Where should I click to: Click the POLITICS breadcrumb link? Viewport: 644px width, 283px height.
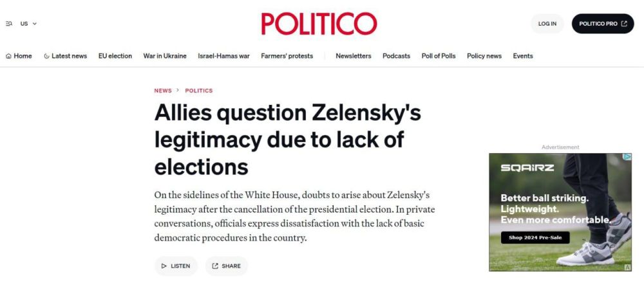(x=199, y=91)
